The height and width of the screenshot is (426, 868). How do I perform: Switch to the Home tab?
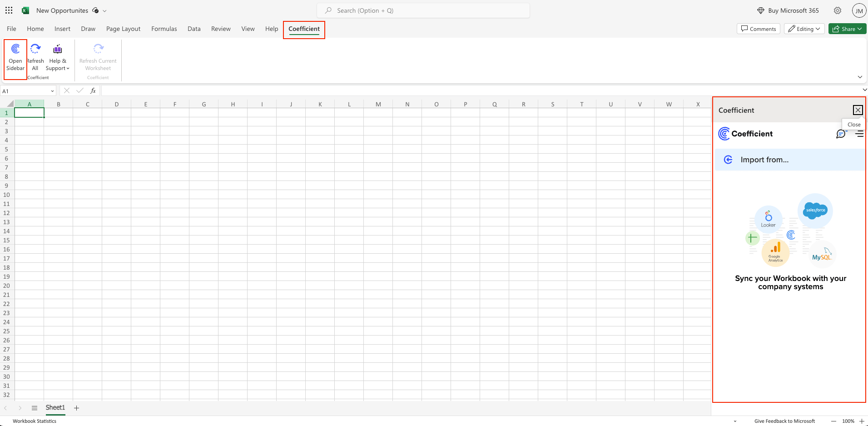(35, 29)
